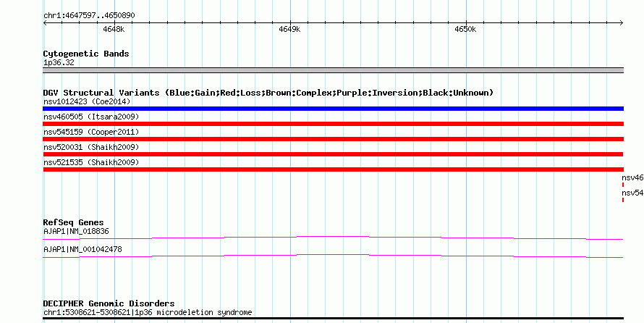The width and height of the screenshot is (644, 323).
Task: Click the nsv521535 (Shaikh2009) label
Action: point(91,163)
